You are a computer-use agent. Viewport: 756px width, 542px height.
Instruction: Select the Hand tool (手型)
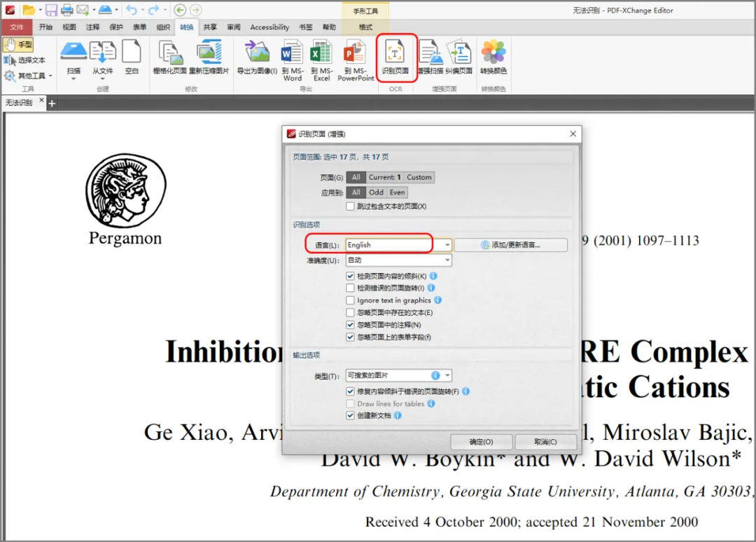coord(18,45)
